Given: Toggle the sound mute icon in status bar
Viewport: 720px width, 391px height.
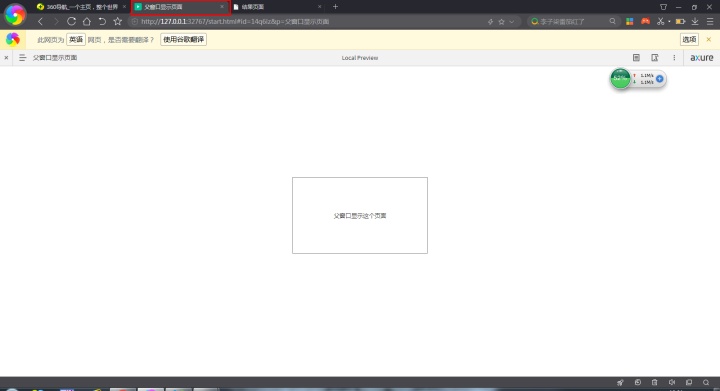Looking at the screenshot, I should coord(672,382).
